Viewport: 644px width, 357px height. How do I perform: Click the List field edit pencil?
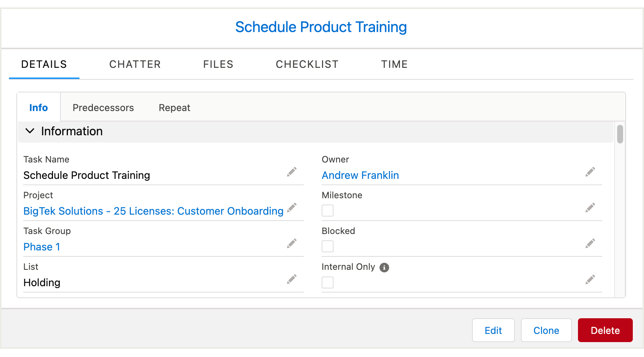pos(292,279)
